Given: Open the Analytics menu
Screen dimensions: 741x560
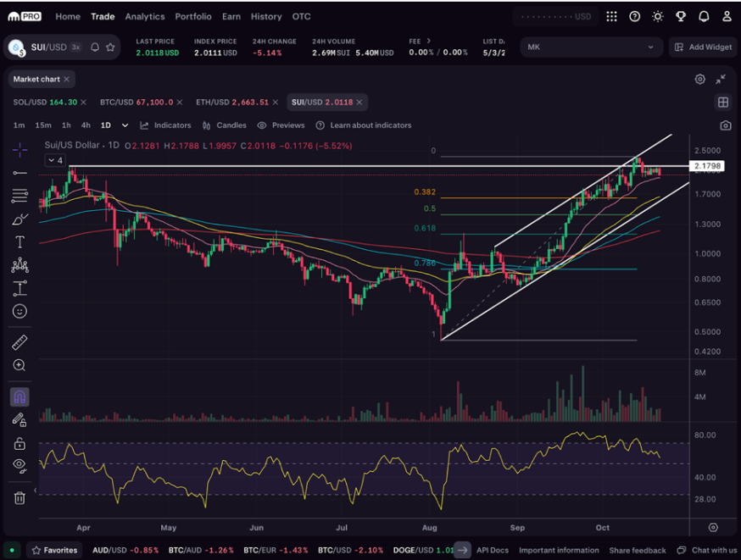Looking at the screenshot, I should [145, 16].
